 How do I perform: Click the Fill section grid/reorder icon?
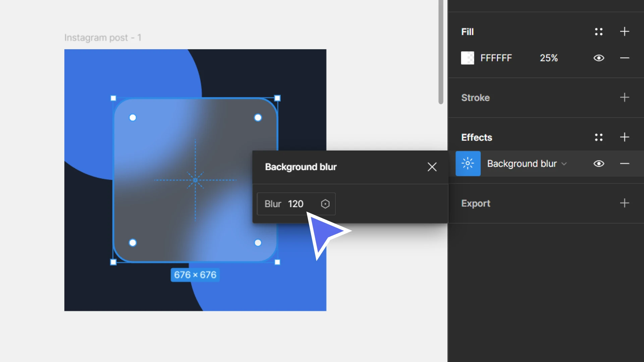coord(598,32)
